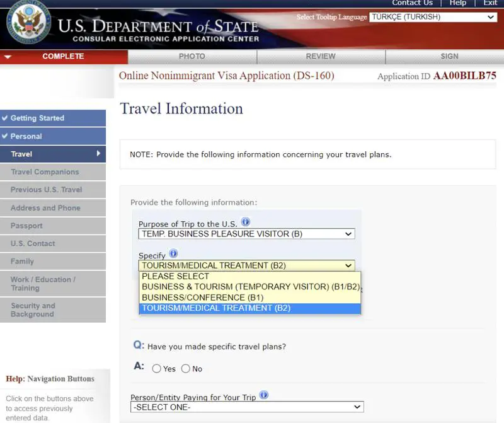
Task: Open the Purpose of Trip dropdown
Action: pyautogui.click(x=246, y=234)
